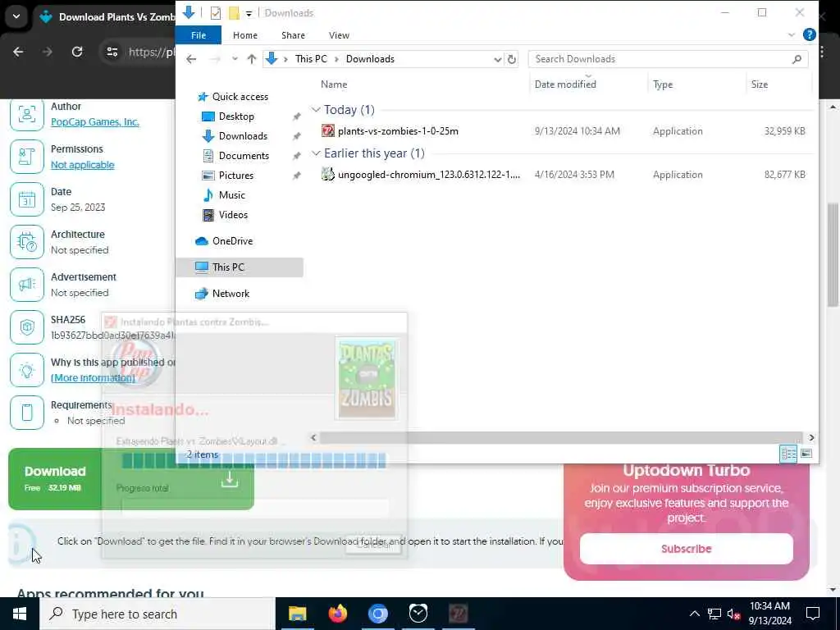Click the installer progress bar
The width and height of the screenshot is (840, 630).
[x=253, y=460]
